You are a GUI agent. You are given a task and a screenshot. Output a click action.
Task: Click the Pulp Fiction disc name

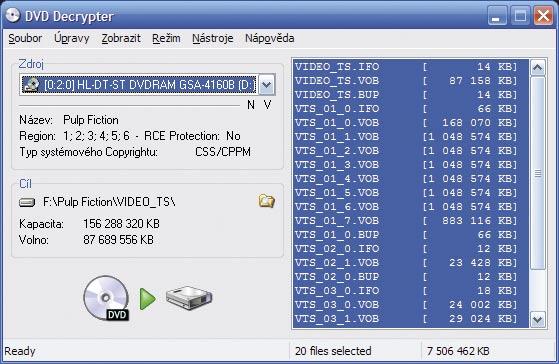pos(91,120)
